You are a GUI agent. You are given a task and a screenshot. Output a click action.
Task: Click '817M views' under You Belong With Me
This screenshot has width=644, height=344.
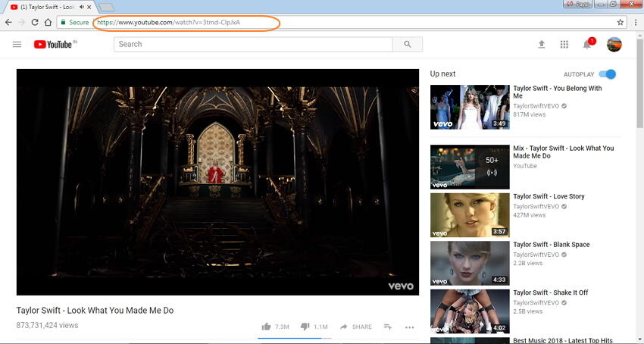530,114
